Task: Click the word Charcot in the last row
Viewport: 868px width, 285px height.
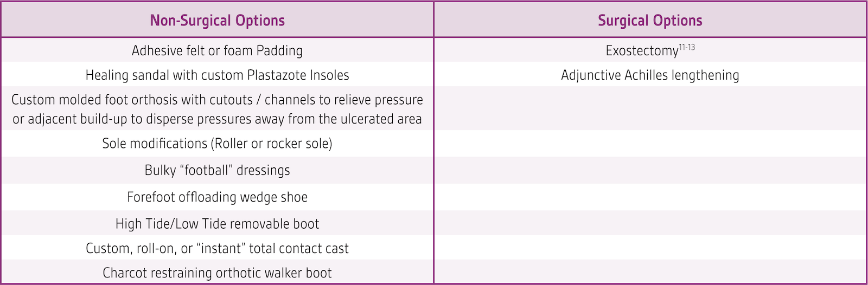Action: 124,273
